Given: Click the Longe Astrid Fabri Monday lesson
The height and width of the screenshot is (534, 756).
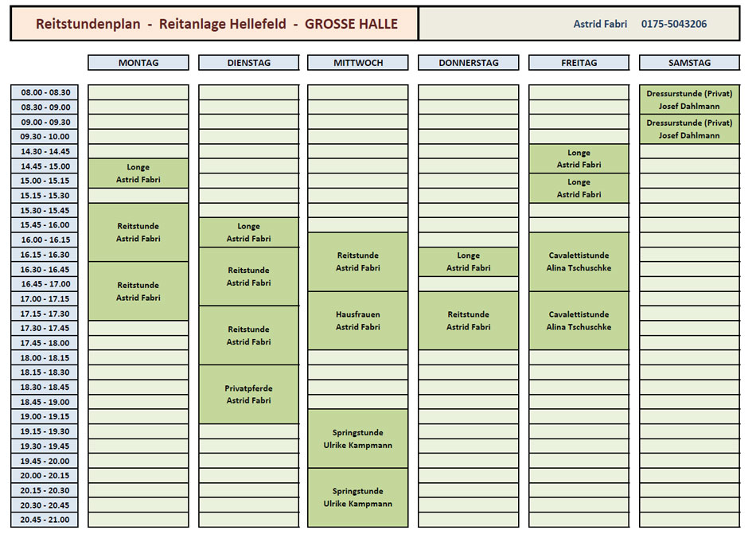Looking at the screenshot, I should click(x=137, y=173).
